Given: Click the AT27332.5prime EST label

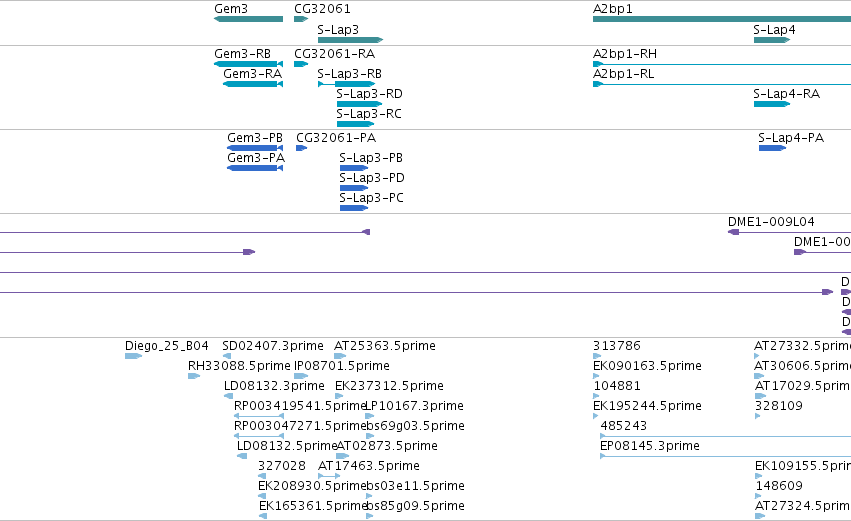Looking at the screenshot, I should pos(802,346).
